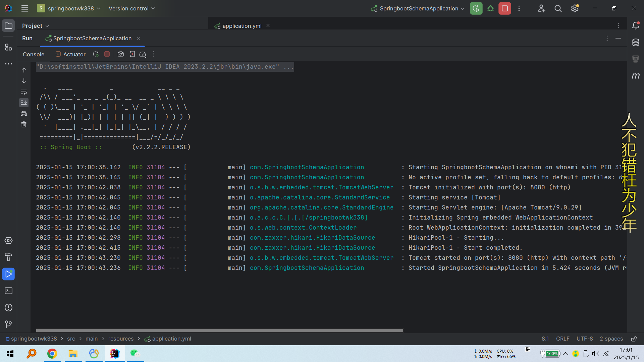This screenshot has width=644, height=362.
Task: Expand the Version control dropdown
Action: coord(131,8)
